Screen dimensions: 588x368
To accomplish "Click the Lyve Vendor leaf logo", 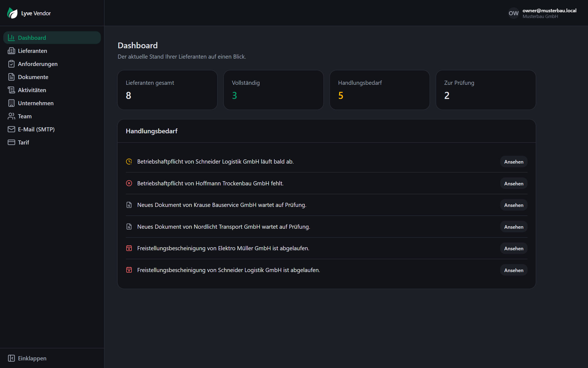I will [x=12, y=13].
